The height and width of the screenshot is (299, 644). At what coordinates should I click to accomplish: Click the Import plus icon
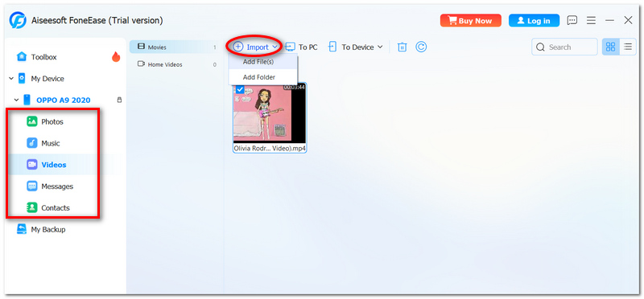click(x=237, y=47)
